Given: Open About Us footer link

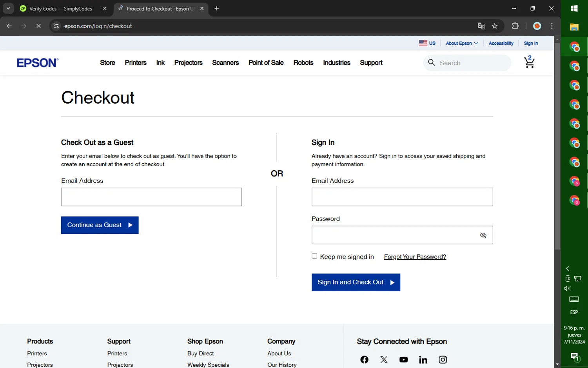Looking at the screenshot, I should (x=279, y=353).
